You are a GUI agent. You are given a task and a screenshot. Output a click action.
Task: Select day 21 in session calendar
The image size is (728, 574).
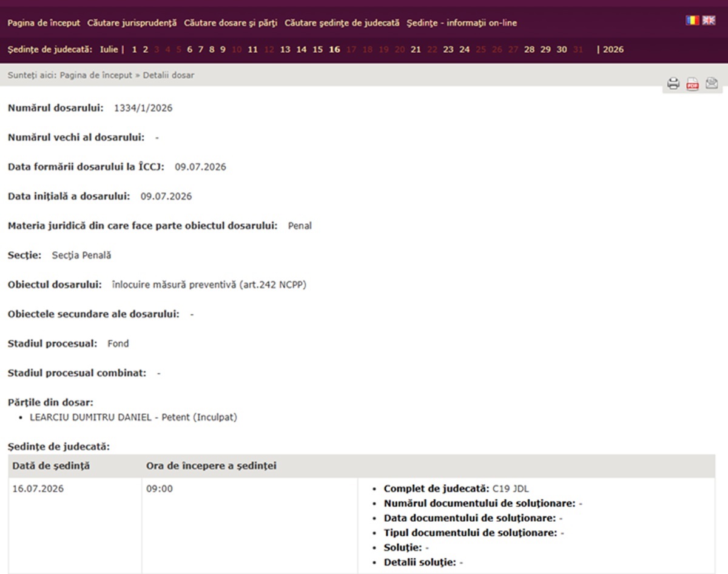tap(416, 50)
